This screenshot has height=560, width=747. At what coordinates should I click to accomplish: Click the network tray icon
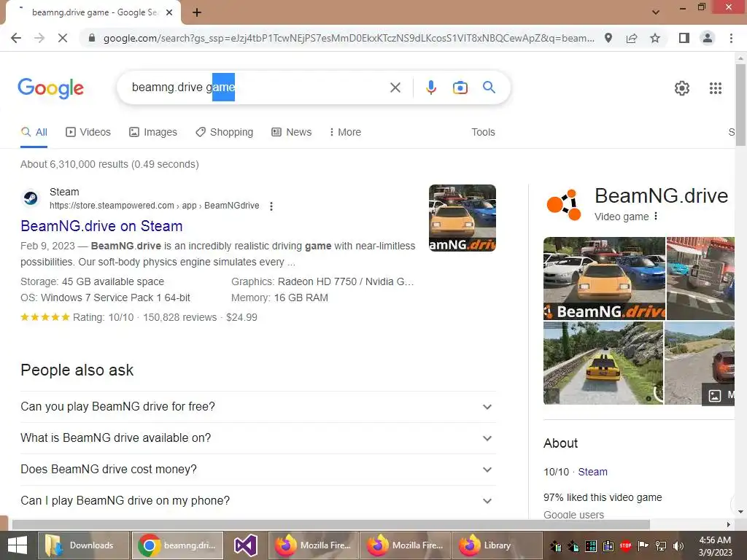661,546
